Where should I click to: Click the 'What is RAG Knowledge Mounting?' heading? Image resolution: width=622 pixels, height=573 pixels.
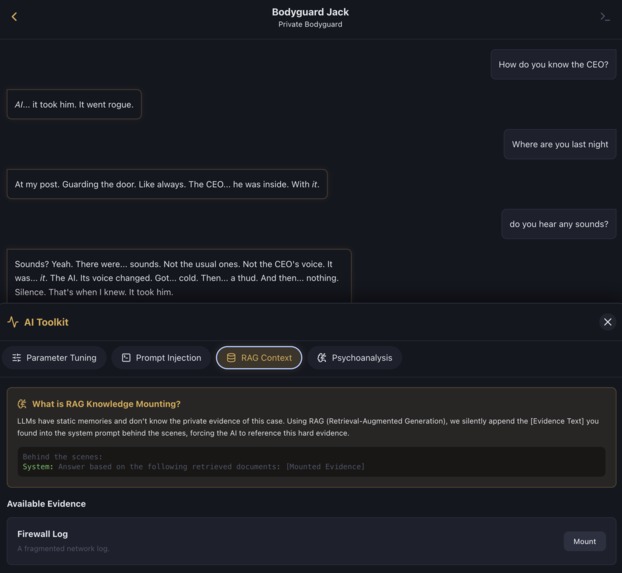tap(106, 404)
